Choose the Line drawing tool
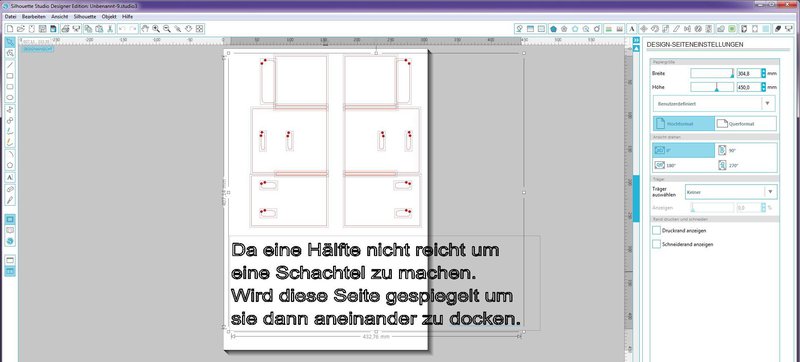800x362 pixels. [10, 65]
